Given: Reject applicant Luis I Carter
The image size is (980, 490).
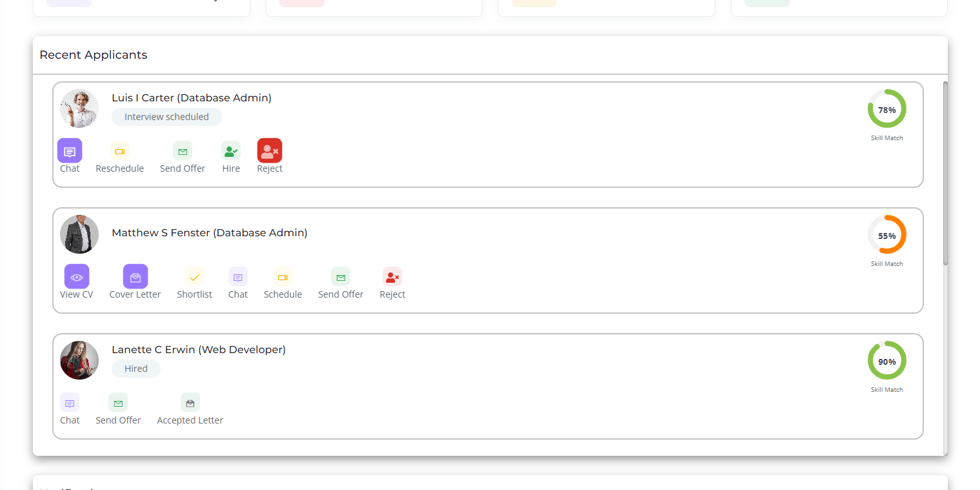Looking at the screenshot, I should tap(270, 151).
